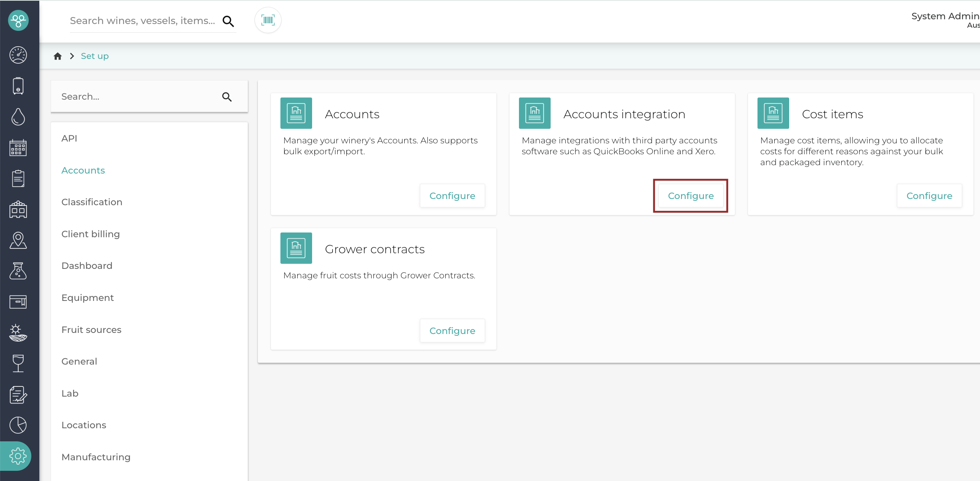This screenshot has width=980, height=481.
Task: Click the Accounts integration card title
Action: coord(624,114)
